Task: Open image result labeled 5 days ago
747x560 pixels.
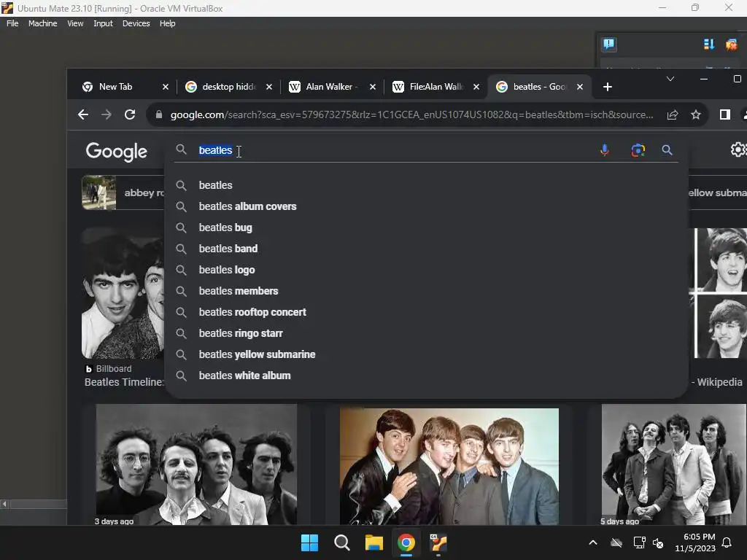Action: click(x=673, y=464)
